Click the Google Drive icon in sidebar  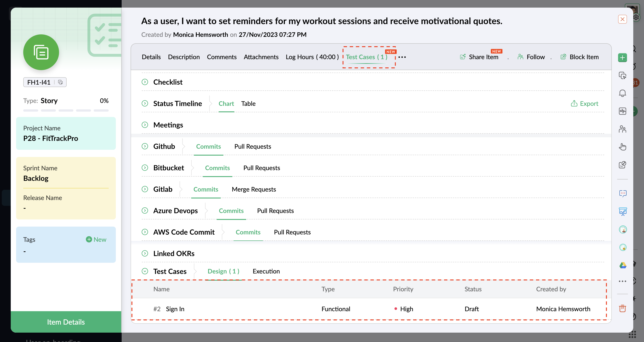(623, 265)
